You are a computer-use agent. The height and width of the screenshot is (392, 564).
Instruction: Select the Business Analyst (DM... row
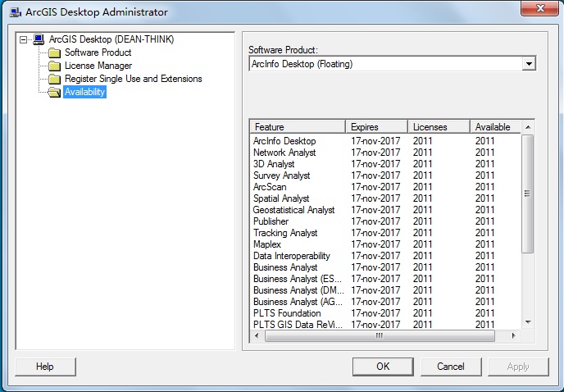385,290
